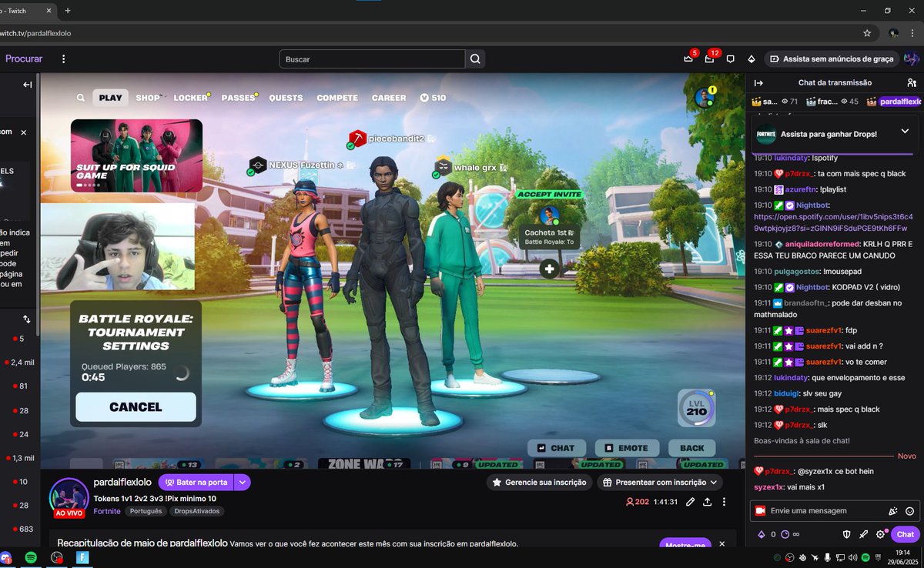Open chat community users icon
This screenshot has width=924, height=568.
912,83
